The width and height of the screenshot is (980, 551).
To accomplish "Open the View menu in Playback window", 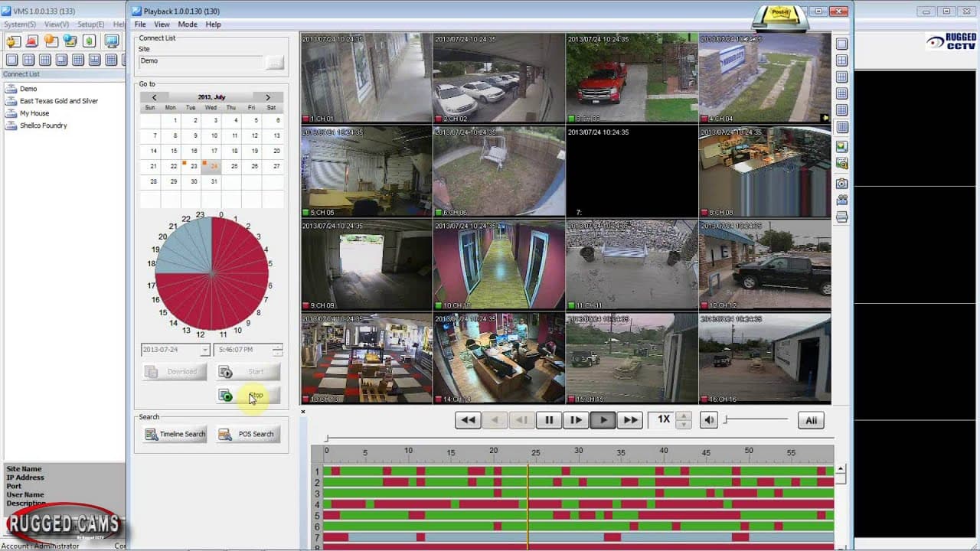I will [162, 24].
